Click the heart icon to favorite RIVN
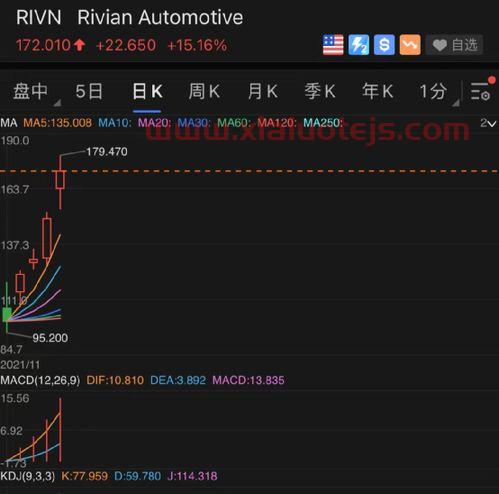This screenshot has height=494, width=499. [x=439, y=45]
